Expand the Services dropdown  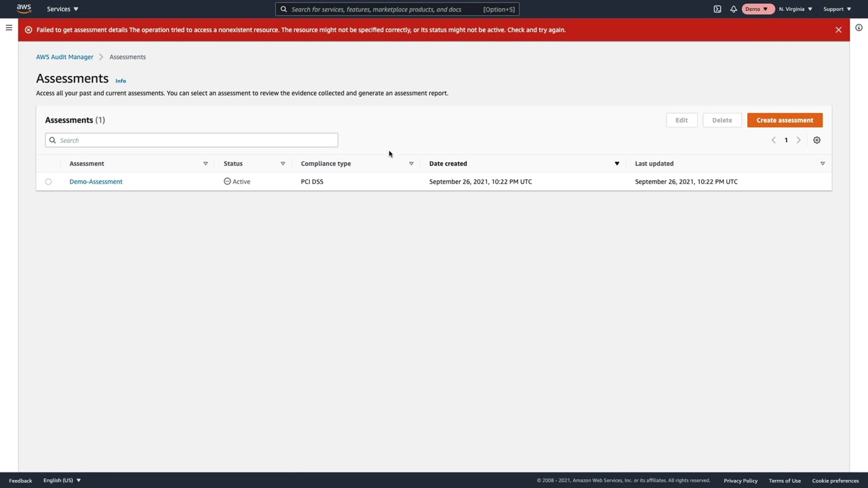click(62, 9)
